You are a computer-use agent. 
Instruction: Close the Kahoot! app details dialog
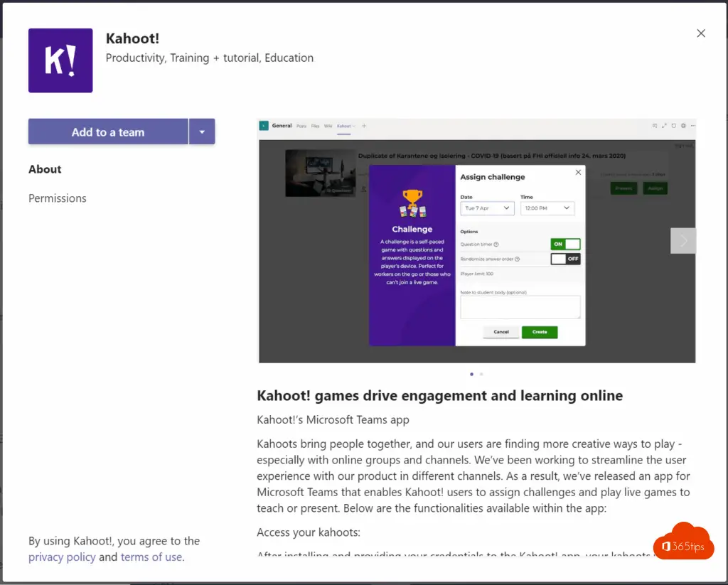(x=701, y=33)
